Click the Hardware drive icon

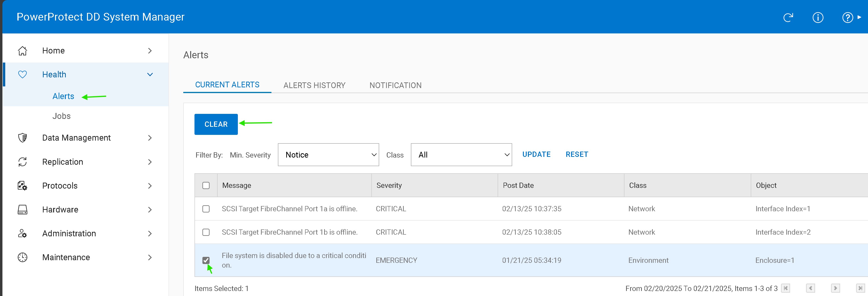[x=22, y=209]
